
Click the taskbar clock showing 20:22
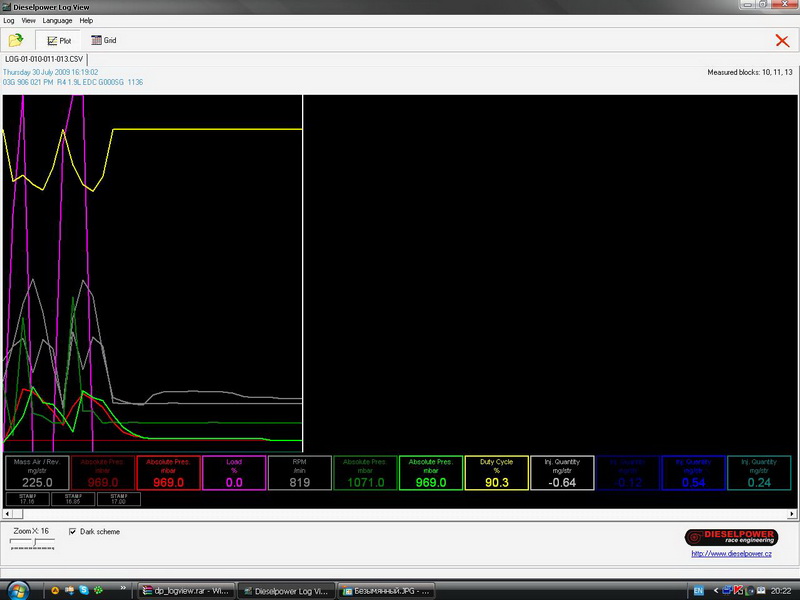(x=781, y=591)
